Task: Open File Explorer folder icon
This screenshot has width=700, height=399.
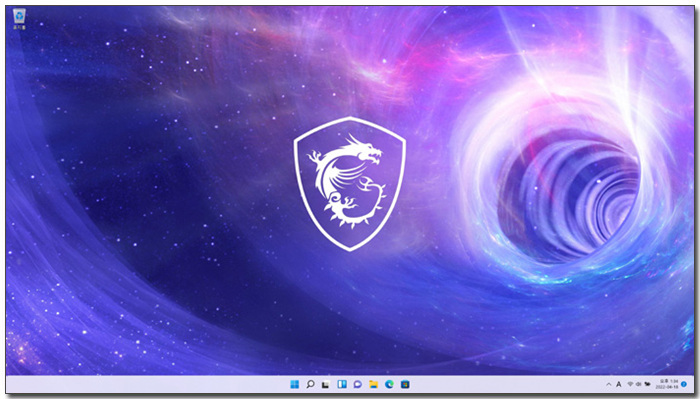Action: click(x=373, y=384)
